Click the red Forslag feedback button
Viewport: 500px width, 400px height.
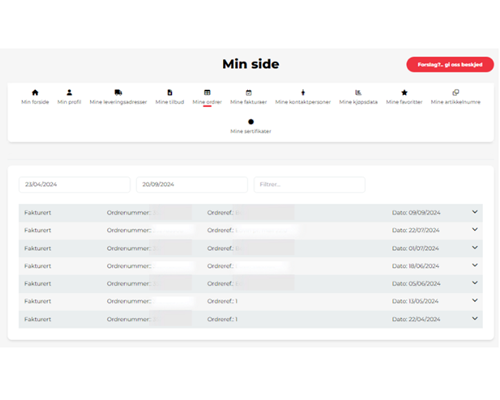tap(450, 64)
